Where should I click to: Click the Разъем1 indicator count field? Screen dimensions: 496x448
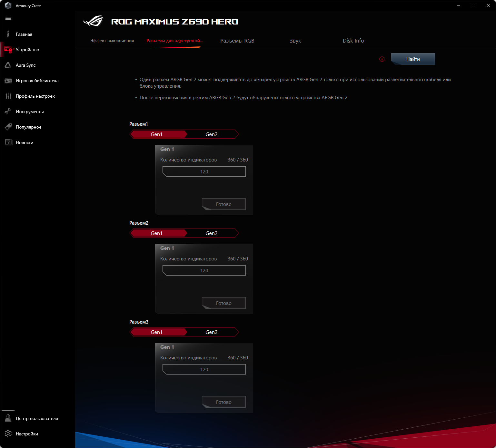click(x=204, y=171)
